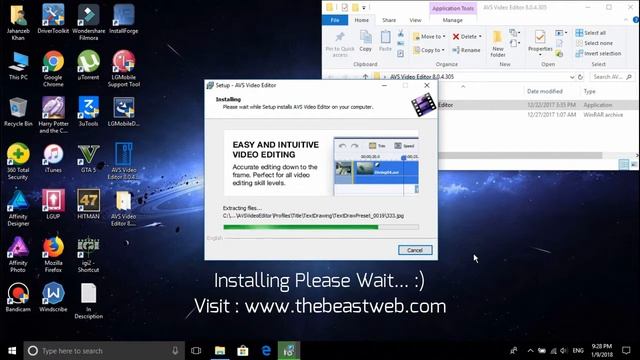Switch to Share tab in File Explorer
The height and width of the screenshot is (360, 640).
click(x=389, y=20)
